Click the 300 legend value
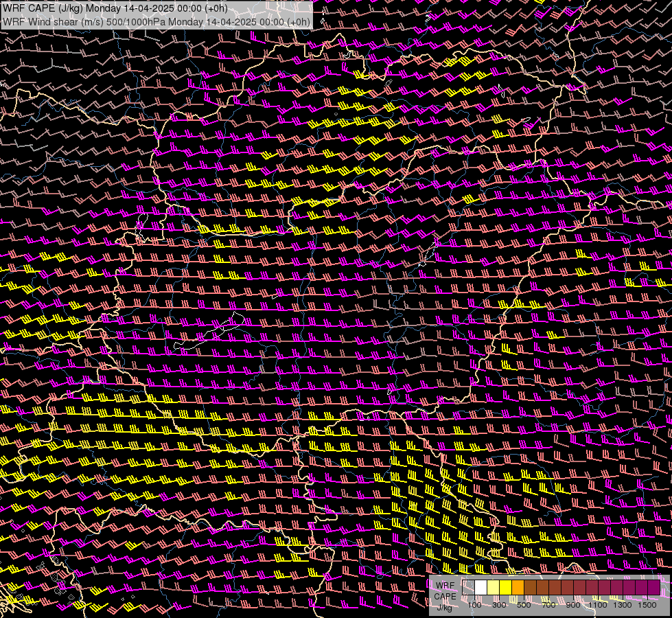This screenshot has width=672, height=618. (499, 605)
